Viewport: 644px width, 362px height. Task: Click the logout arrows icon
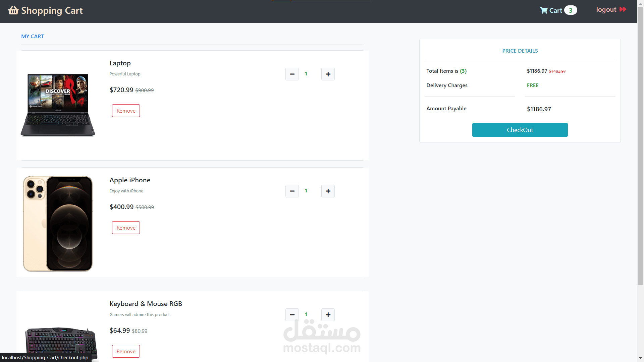(x=623, y=9)
